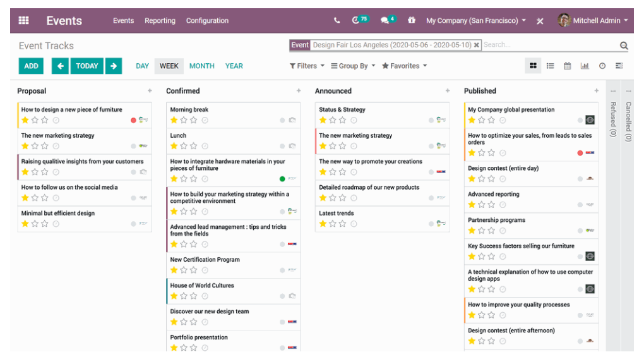Open the calendar view icon

[x=566, y=65]
